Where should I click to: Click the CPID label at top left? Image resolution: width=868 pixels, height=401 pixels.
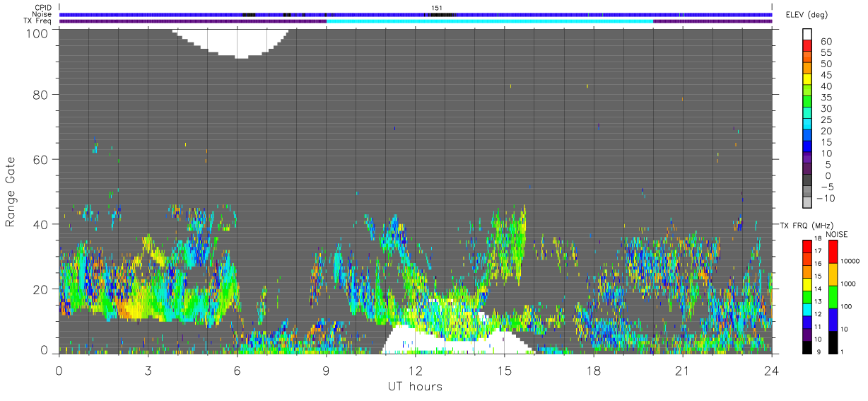coord(42,8)
